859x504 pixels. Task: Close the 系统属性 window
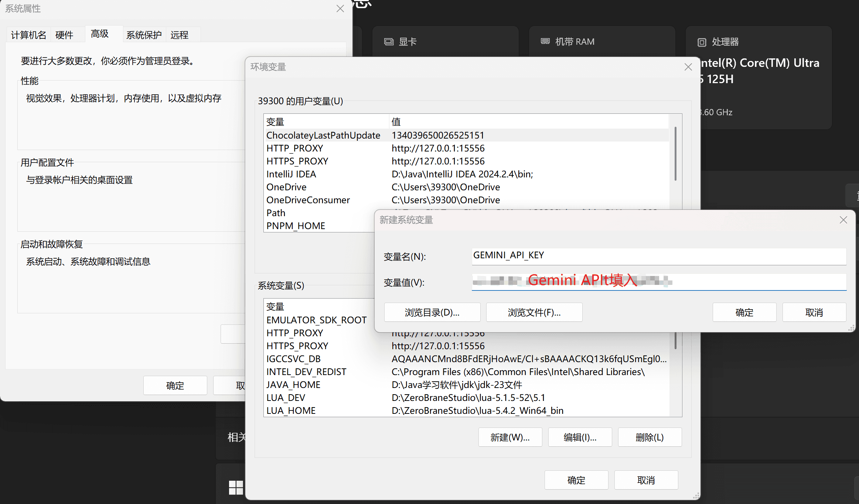click(340, 8)
